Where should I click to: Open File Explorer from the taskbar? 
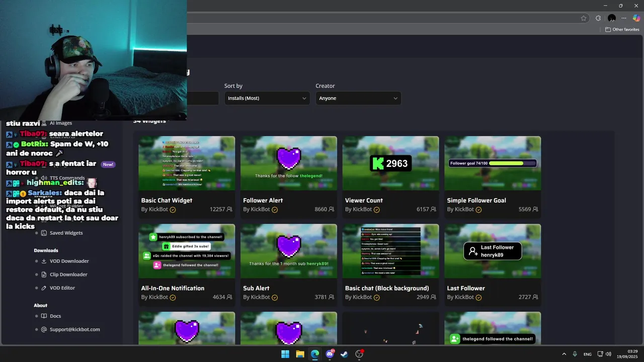[x=300, y=354]
